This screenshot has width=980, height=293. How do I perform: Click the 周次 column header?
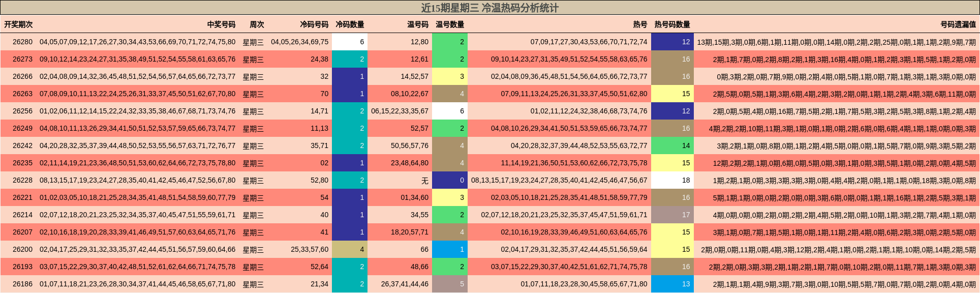click(x=257, y=24)
